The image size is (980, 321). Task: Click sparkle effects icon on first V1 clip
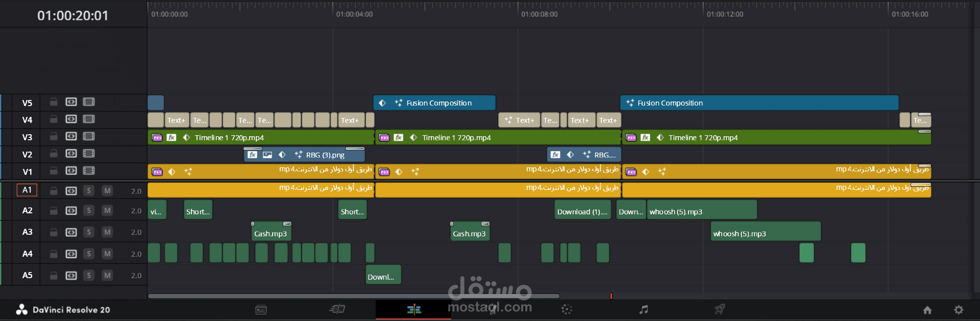pyautogui.click(x=188, y=172)
